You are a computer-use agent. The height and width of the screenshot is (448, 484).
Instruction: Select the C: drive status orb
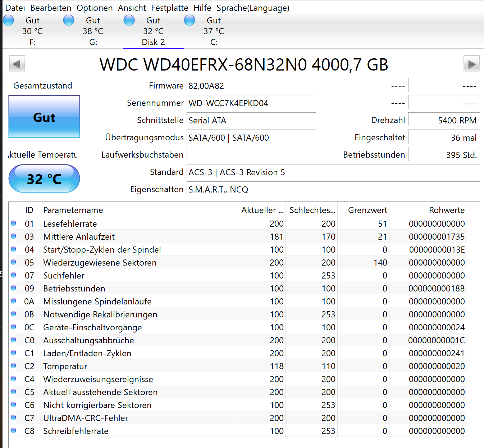tap(190, 21)
